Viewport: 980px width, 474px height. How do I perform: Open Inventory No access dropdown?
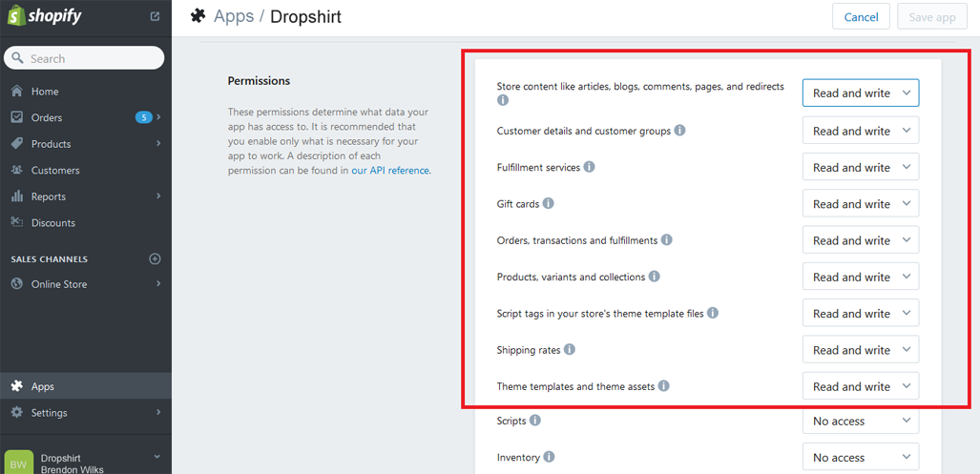coord(861,457)
